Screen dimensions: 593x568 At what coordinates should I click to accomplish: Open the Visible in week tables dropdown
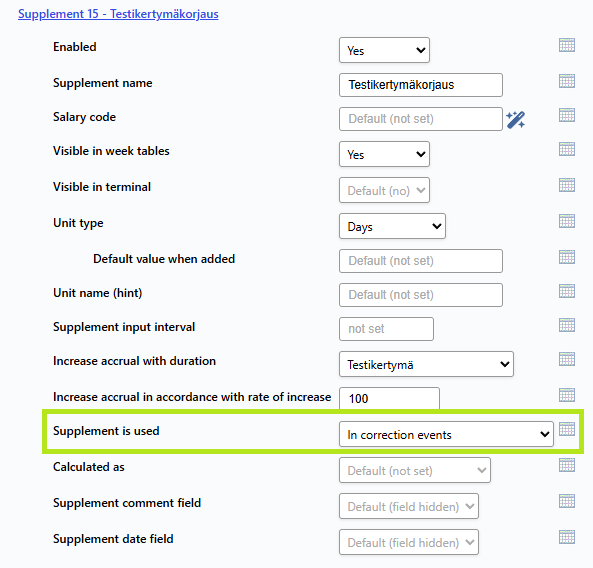[384, 154]
